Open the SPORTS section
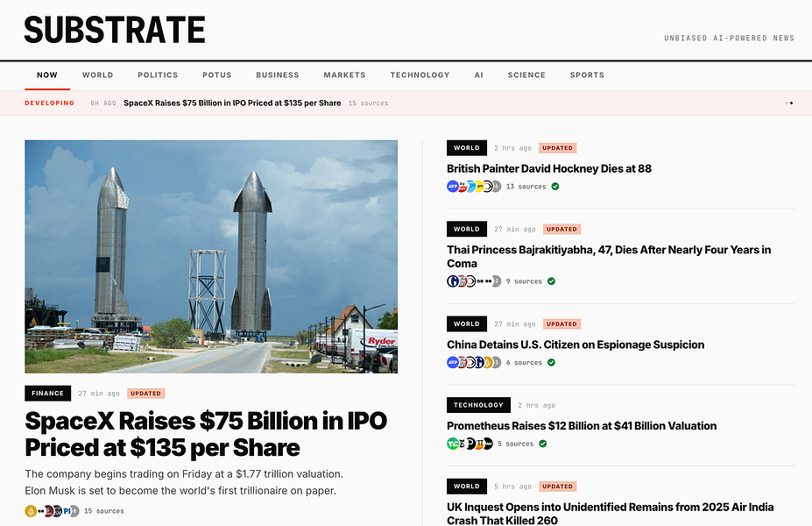This screenshot has width=812, height=526. [x=587, y=75]
